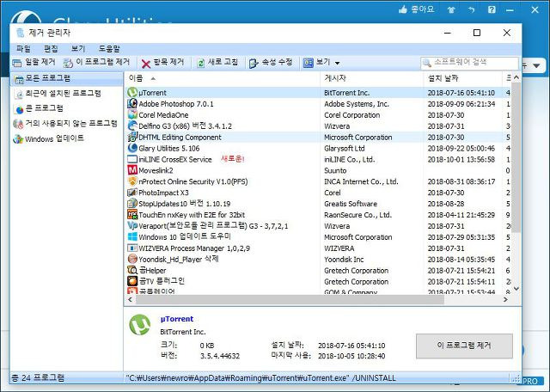The image size is (550, 392).
Task: Click the Corel MediaOne icon
Action: coord(132,114)
